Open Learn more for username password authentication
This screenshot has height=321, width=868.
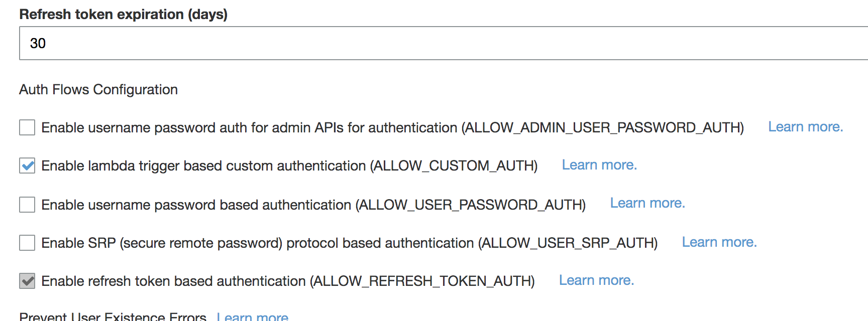point(647,203)
